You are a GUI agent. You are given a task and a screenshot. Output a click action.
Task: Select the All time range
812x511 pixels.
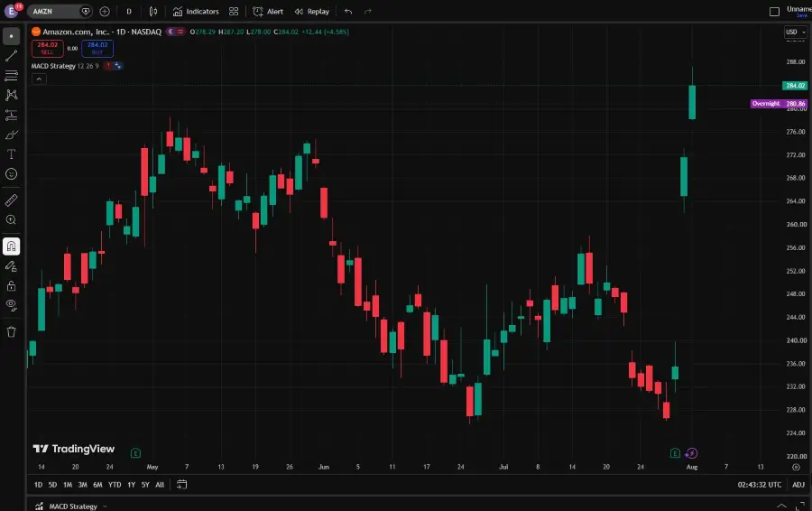160,485
